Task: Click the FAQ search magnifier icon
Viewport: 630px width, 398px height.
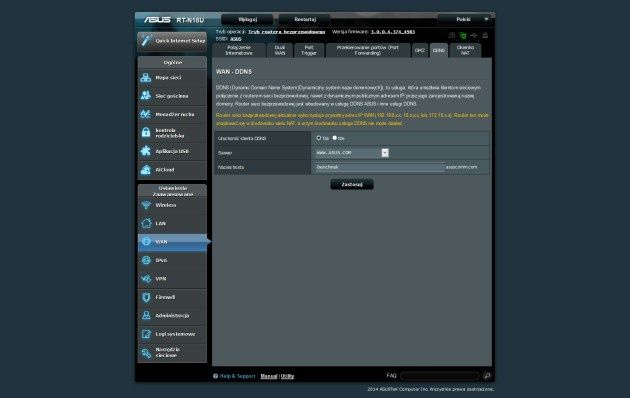Action: pos(487,376)
